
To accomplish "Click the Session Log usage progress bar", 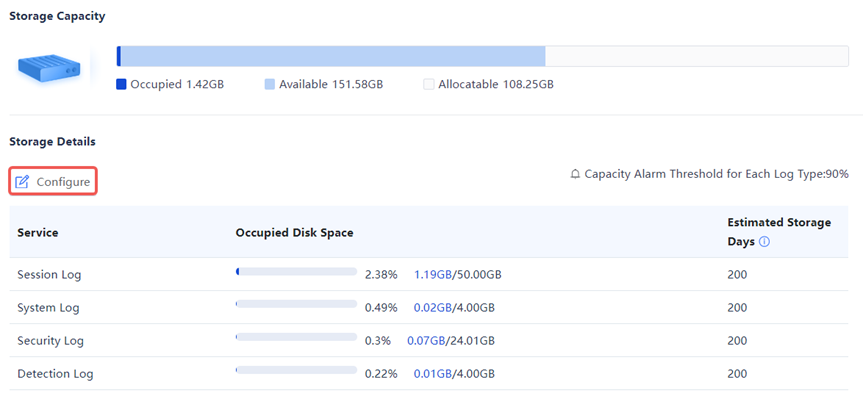I will tap(296, 272).
